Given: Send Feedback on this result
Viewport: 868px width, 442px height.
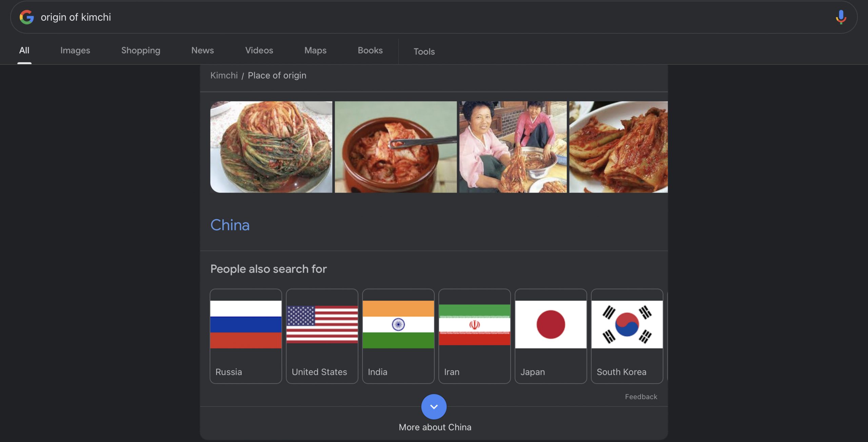Looking at the screenshot, I should pos(641,397).
